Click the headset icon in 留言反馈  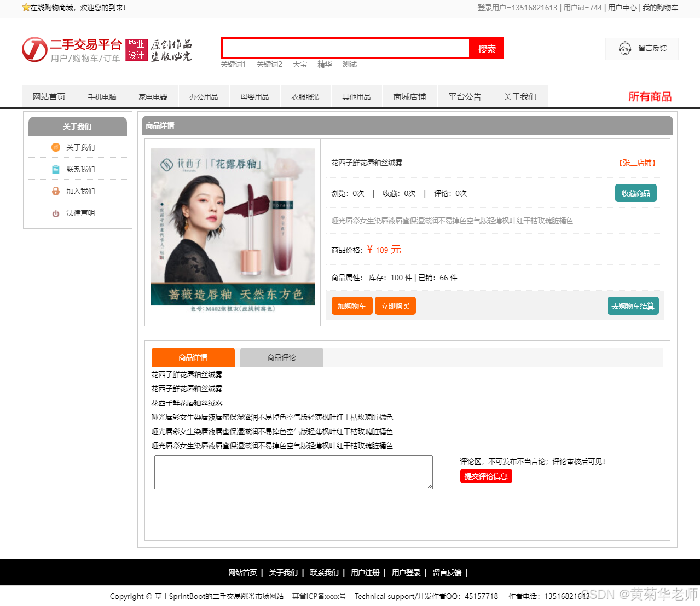tap(624, 49)
